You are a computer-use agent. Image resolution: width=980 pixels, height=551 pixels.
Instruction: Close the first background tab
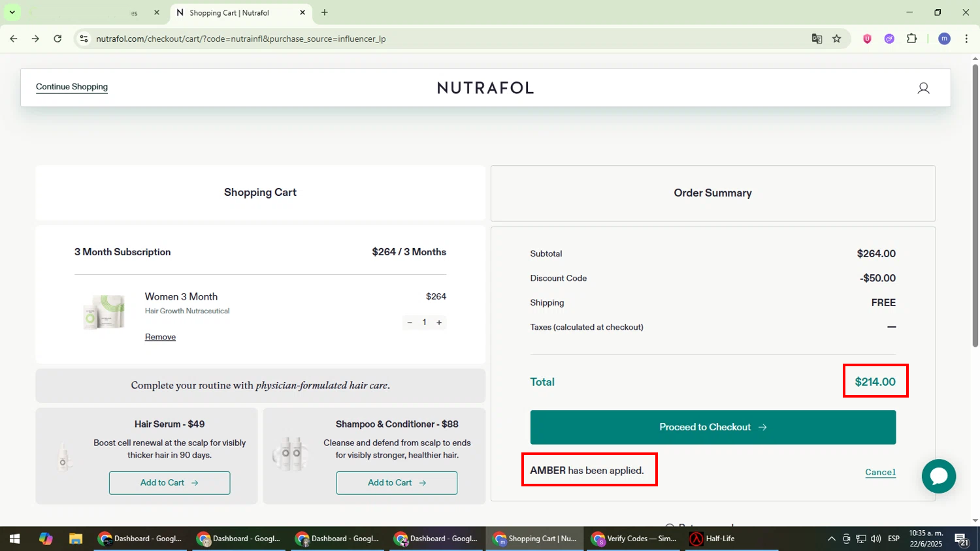[x=157, y=12]
